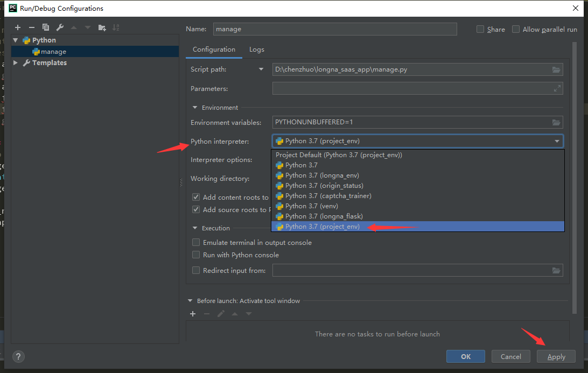The image size is (588, 373).
Task: Expand the Templates tree node
Action: pyautogui.click(x=16, y=63)
